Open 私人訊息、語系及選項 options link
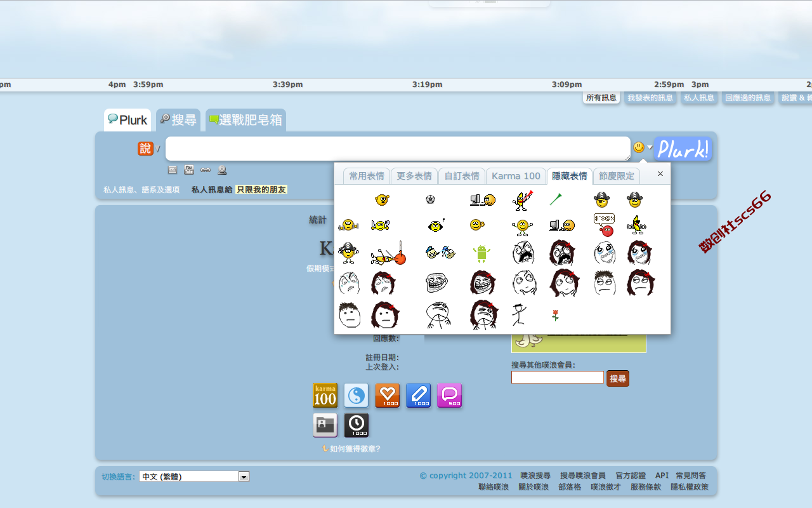 tap(141, 189)
